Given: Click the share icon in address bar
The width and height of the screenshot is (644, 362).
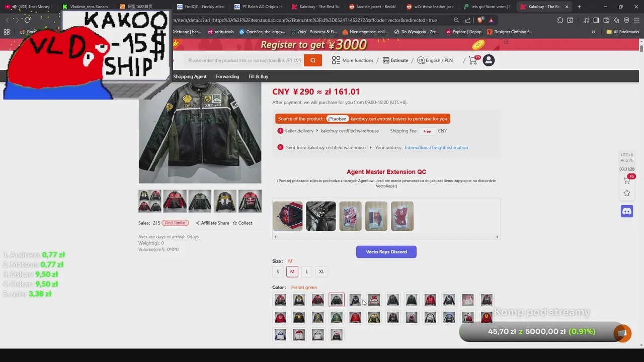Looking at the screenshot, I should pos(468,20).
